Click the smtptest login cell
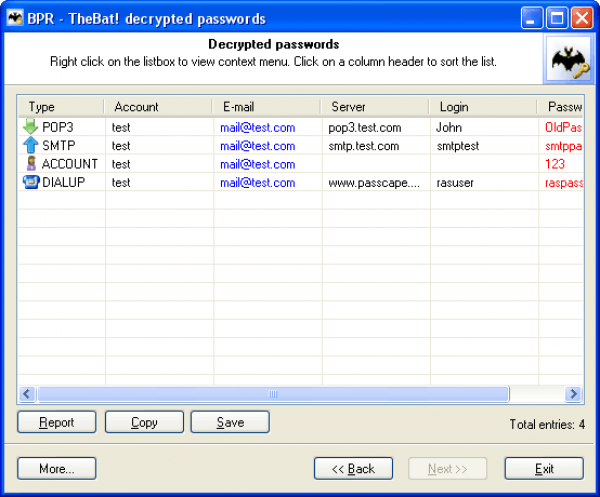 click(x=458, y=146)
